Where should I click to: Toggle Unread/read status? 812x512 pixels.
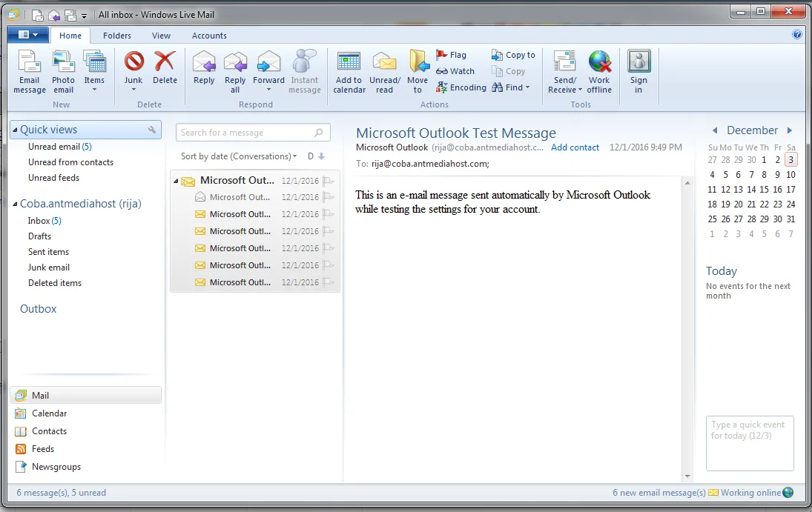click(x=385, y=72)
